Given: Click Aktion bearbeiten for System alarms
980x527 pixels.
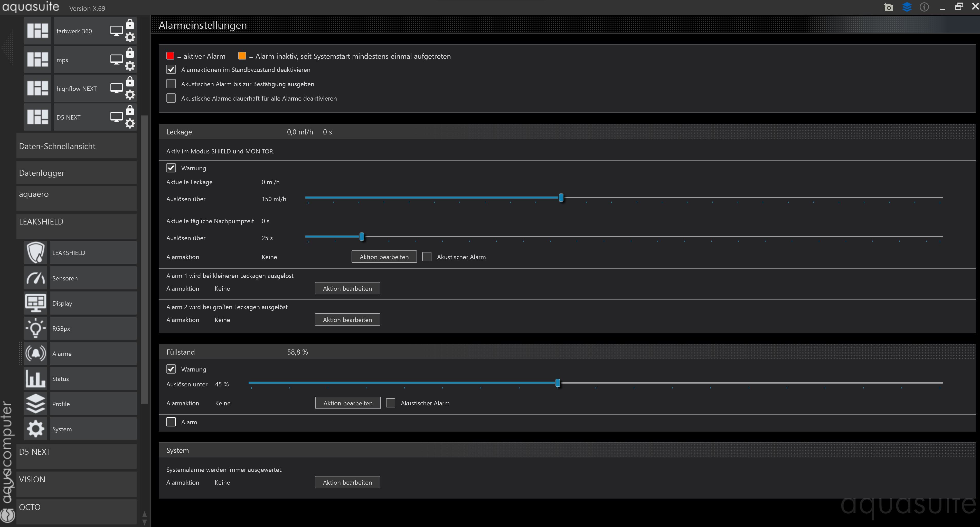Looking at the screenshot, I should coord(347,482).
